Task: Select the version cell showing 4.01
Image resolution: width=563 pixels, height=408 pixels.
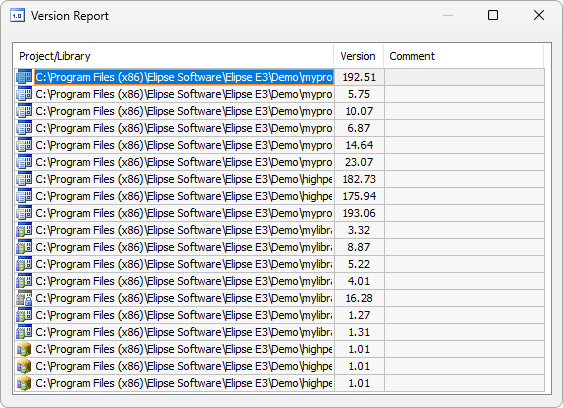Action: [359, 281]
